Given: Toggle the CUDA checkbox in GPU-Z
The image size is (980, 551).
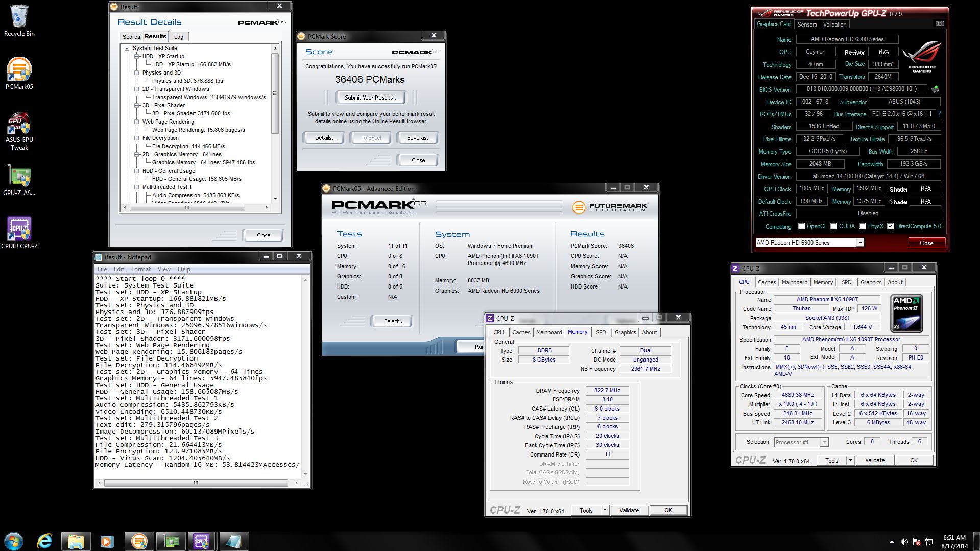Looking at the screenshot, I should pyautogui.click(x=834, y=226).
